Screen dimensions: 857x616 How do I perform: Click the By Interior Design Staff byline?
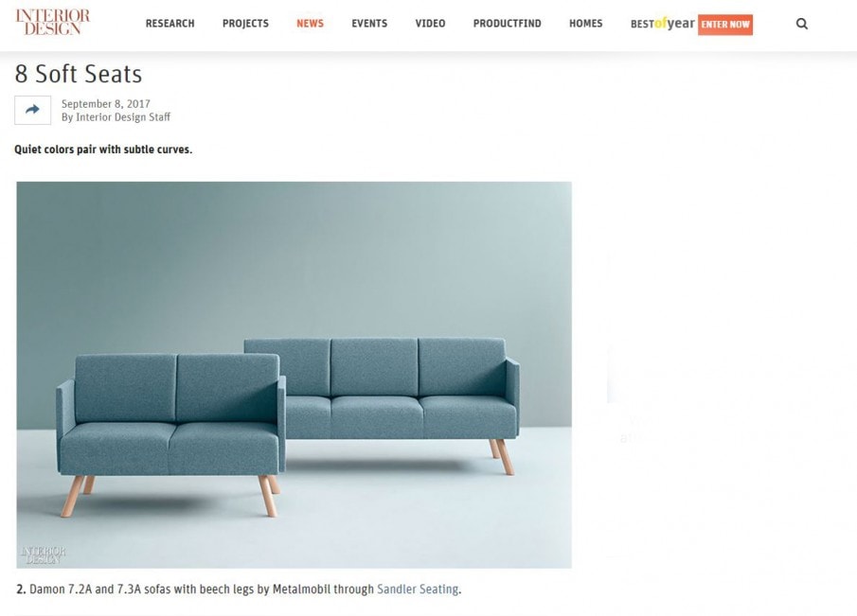click(x=116, y=117)
